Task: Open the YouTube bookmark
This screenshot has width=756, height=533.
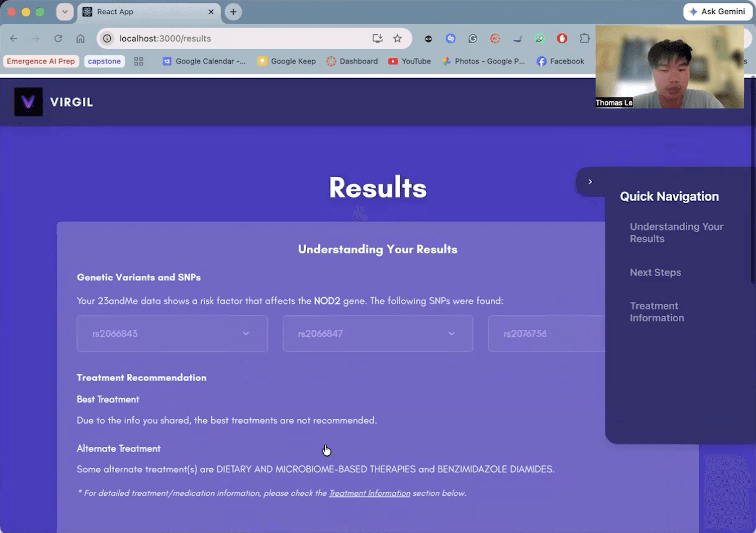Action: 409,61
